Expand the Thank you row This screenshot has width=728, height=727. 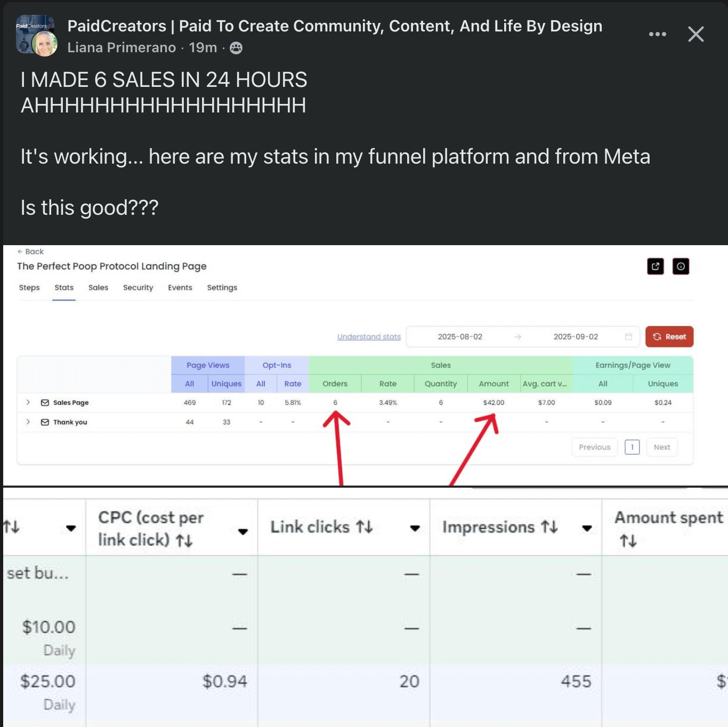(x=28, y=422)
